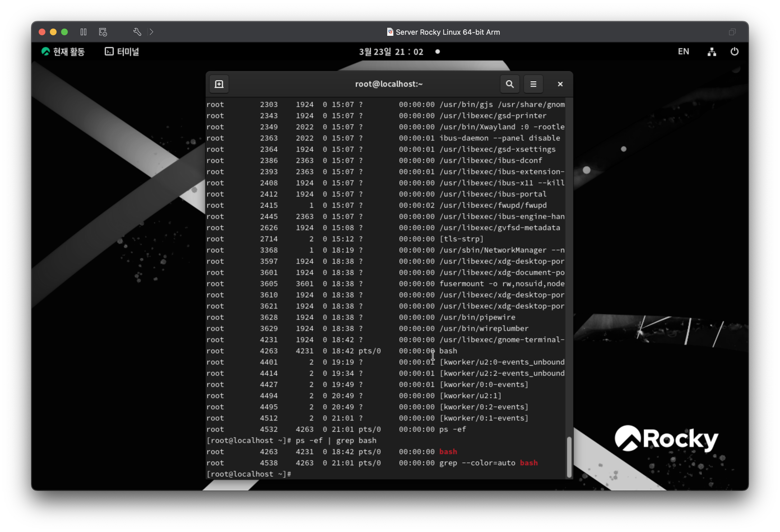Minimize the VM window with yellow button

click(53, 32)
